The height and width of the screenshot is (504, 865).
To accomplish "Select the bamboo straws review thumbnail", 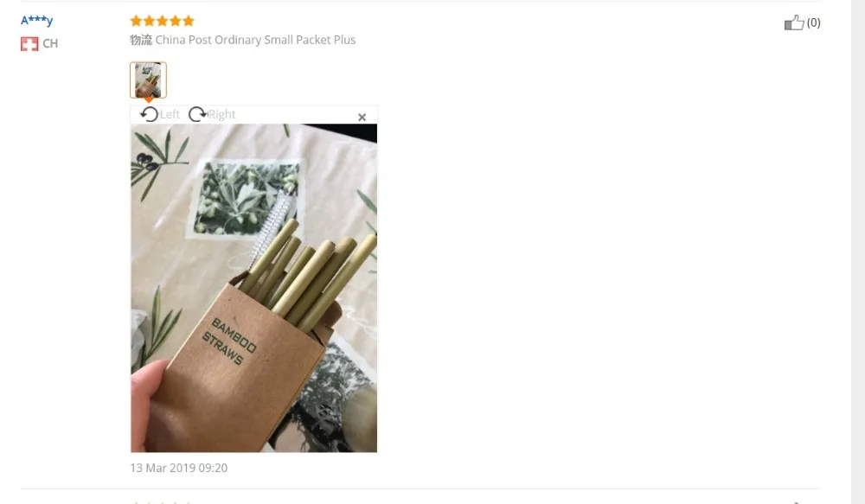I will (x=148, y=80).
